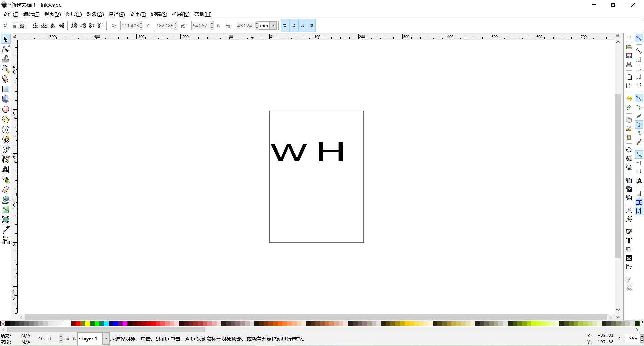
Task: Increase the width value spinner
Action: (x=212, y=24)
